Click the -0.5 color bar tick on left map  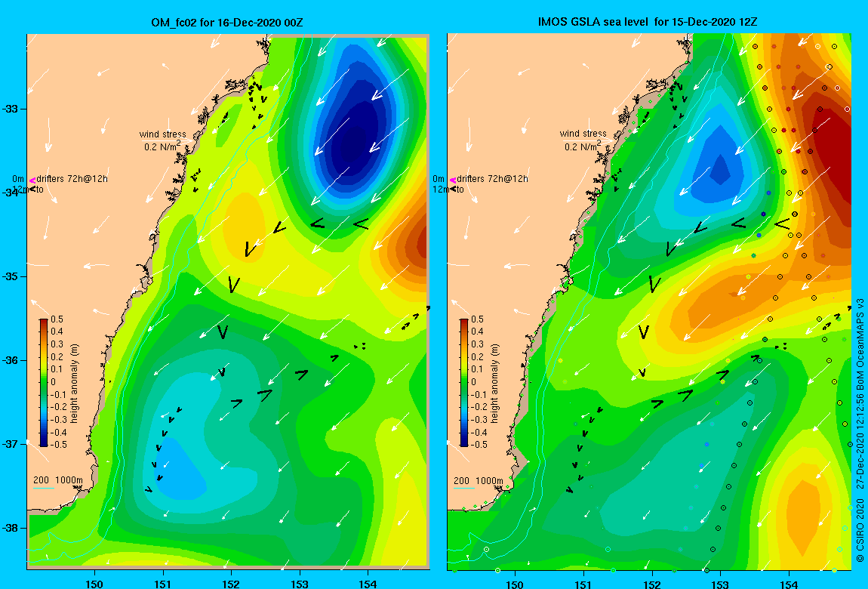tap(58, 445)
